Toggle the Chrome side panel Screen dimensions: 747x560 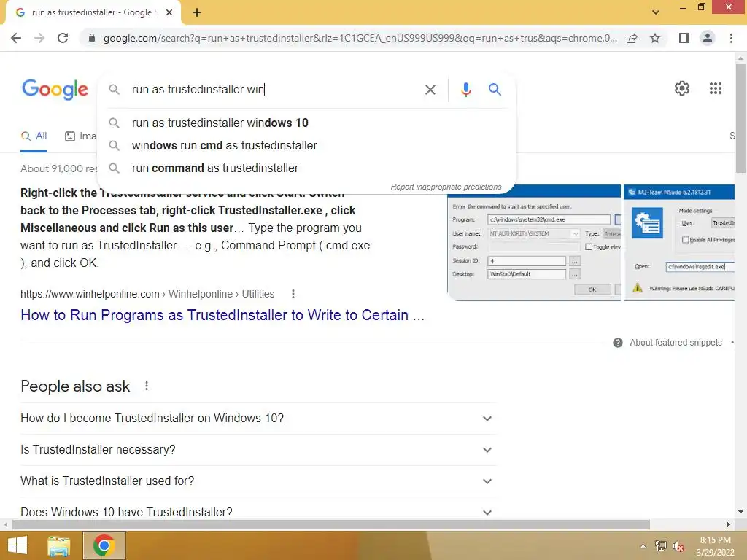[x=684, y=38]
